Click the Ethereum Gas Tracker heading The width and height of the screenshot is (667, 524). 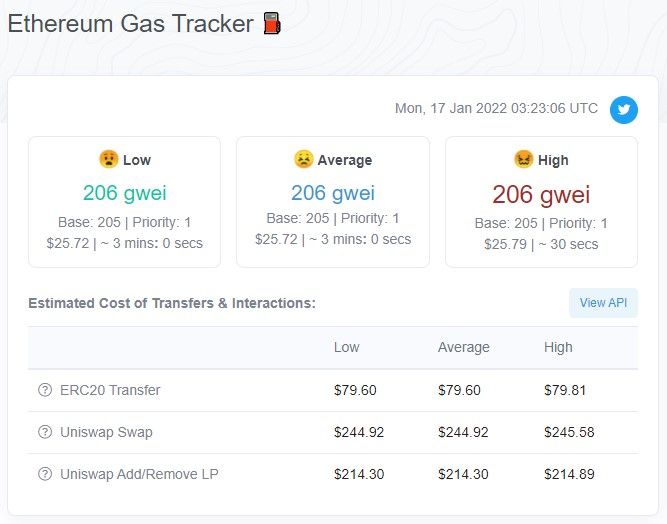pos(131,23)
